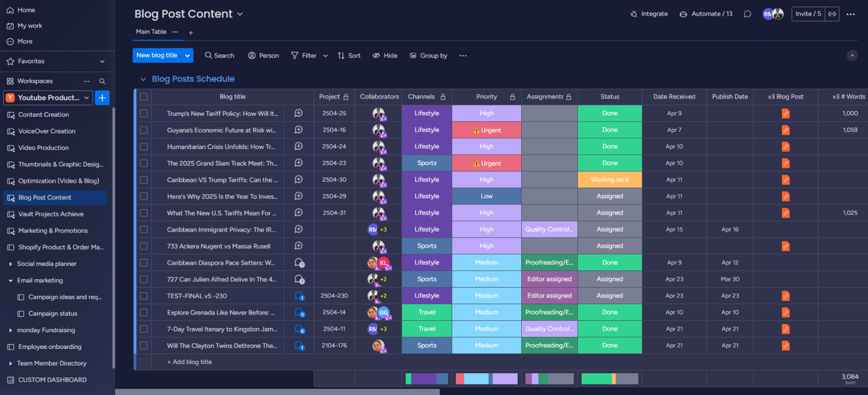
Task: Open the v3 Blog Post file in Guyana's row
Action: tap(785, 130)
